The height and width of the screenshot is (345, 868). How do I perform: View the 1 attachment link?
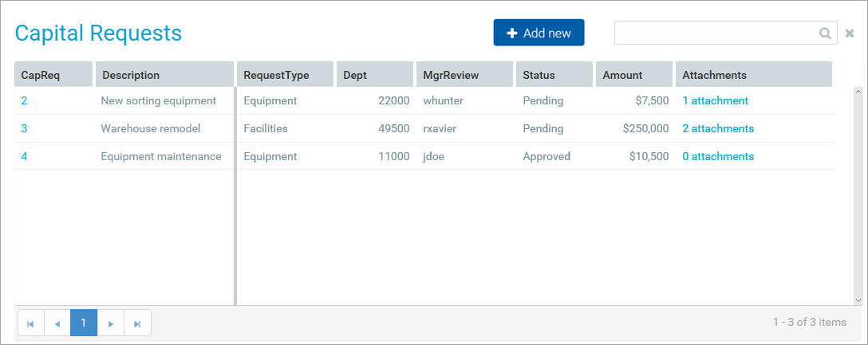(715, 101)
